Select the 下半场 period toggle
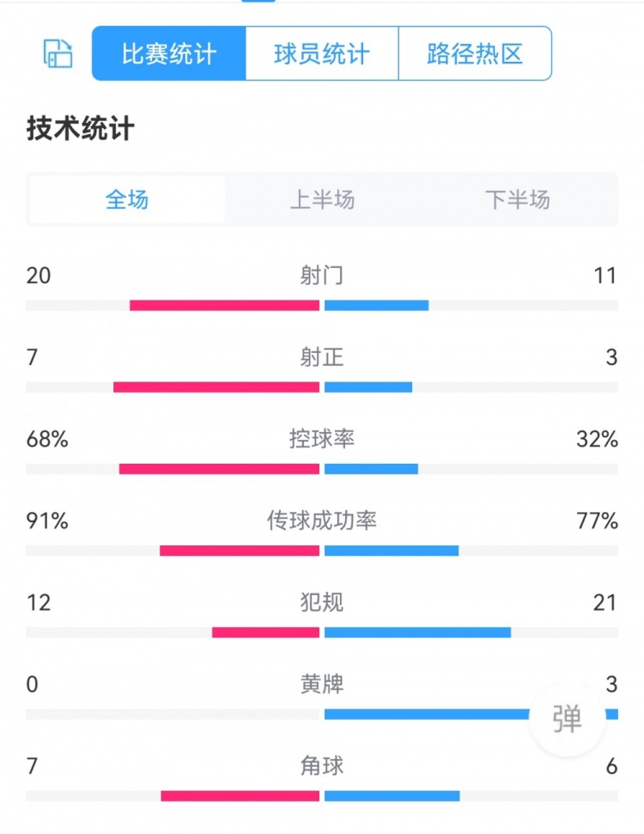 [x=517, y=200]
